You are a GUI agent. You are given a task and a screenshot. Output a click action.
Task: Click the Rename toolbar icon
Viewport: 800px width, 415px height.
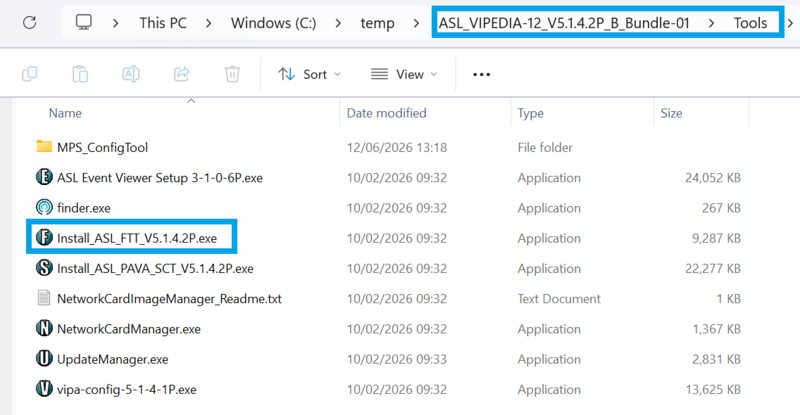[131, 74]
